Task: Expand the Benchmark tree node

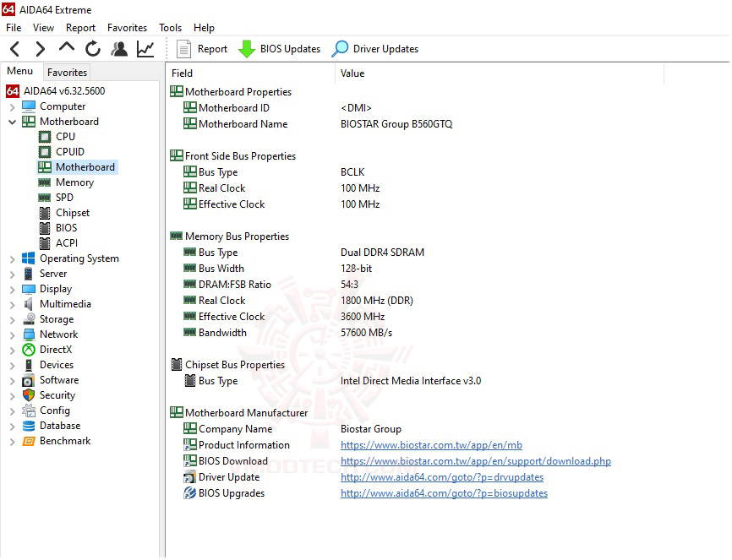Action: [12, 442]
